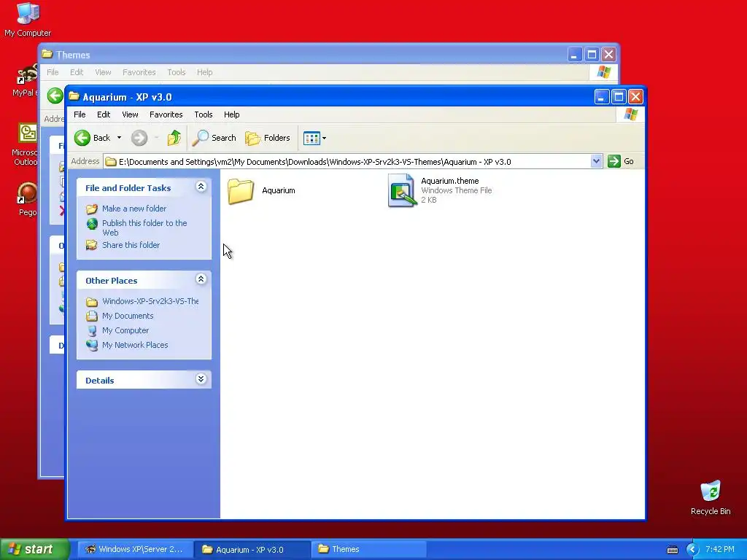Open the Start menu
The height and width of the screenshot is (560, 747).
tap(35, 550)
